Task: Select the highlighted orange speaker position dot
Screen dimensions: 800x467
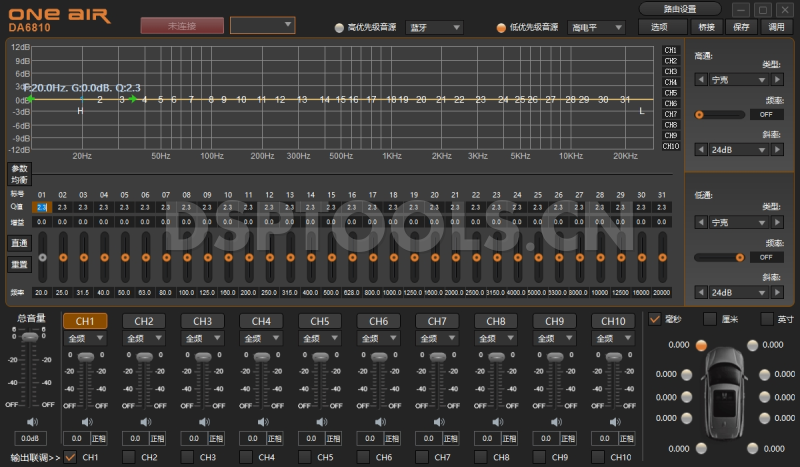Action: click(701, 346)
